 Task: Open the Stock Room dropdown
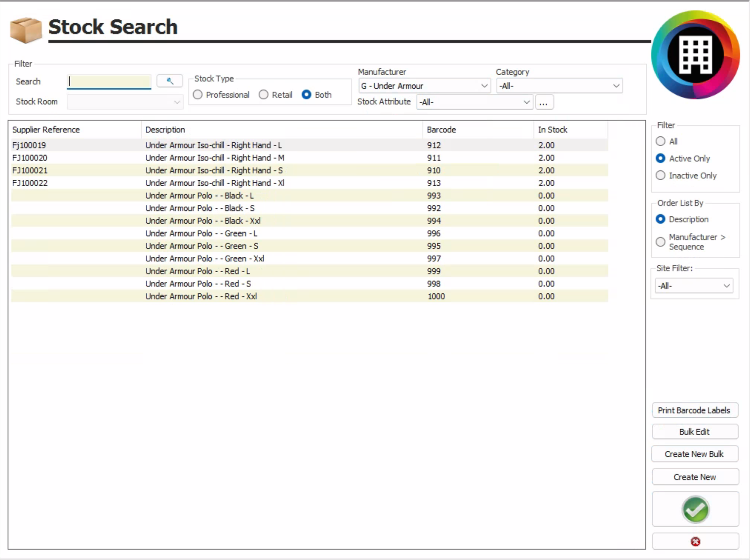[x=125, y=102]
